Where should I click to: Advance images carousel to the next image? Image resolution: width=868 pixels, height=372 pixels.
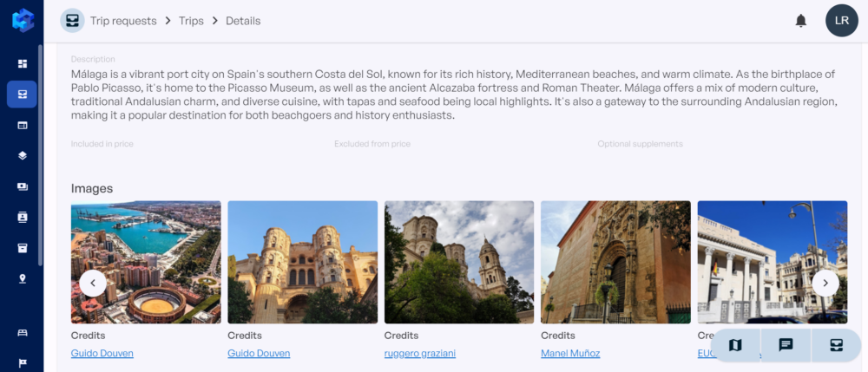(x=825, y=283)
